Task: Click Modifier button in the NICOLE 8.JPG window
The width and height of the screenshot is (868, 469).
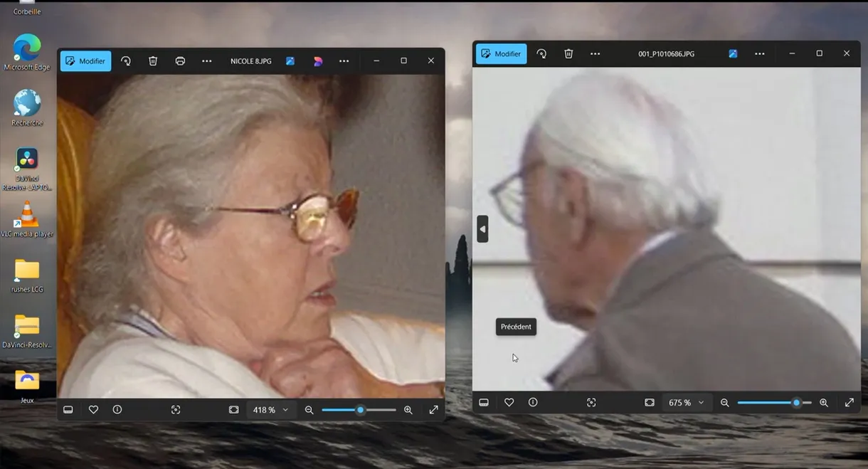Action: [x=85, y=61]
